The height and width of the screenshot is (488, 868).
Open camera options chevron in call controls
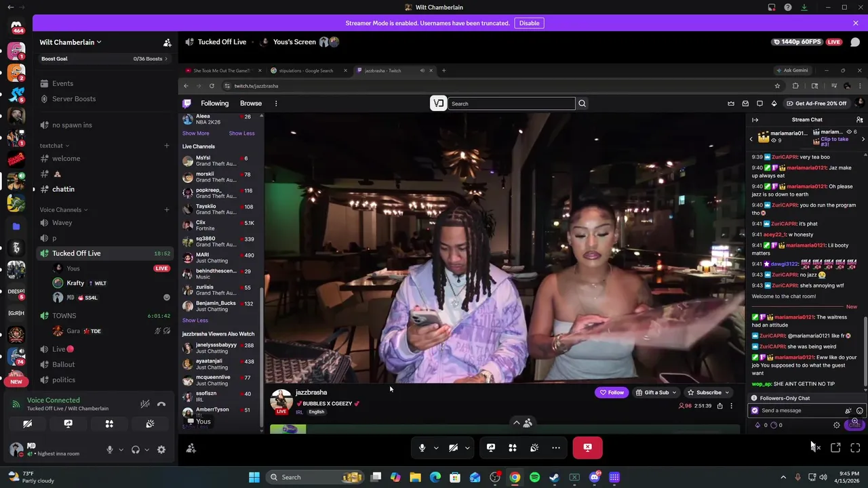467,447
